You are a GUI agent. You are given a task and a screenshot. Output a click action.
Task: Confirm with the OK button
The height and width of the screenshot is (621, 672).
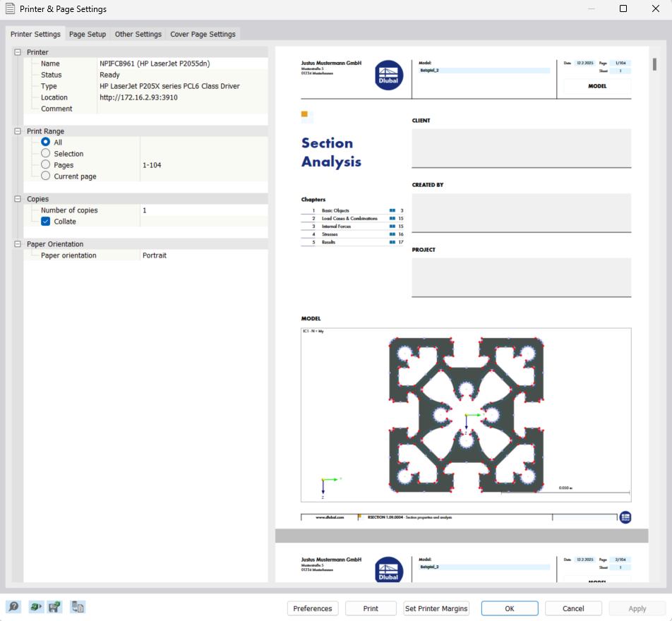tap(510, 608)
